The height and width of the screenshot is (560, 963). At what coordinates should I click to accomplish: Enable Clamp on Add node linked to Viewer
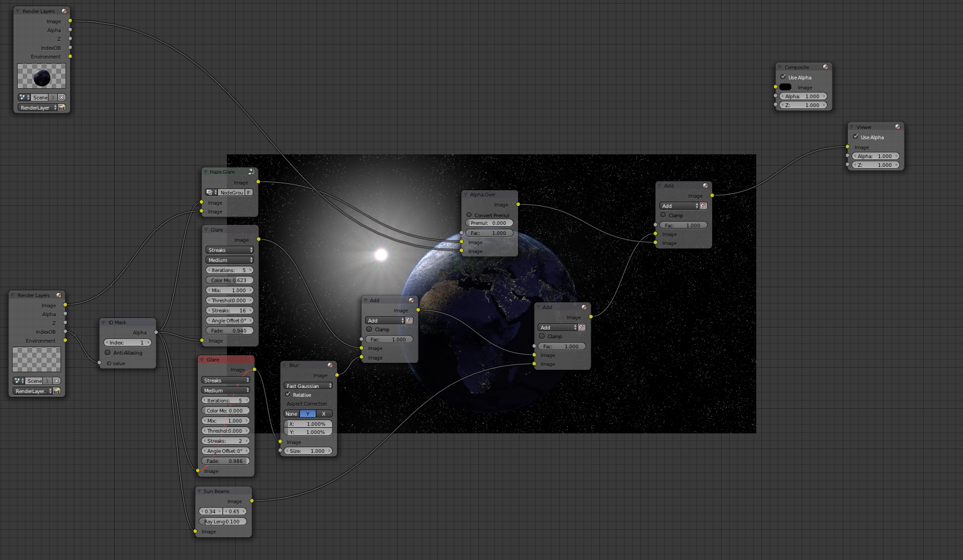(x=663, y=215)
